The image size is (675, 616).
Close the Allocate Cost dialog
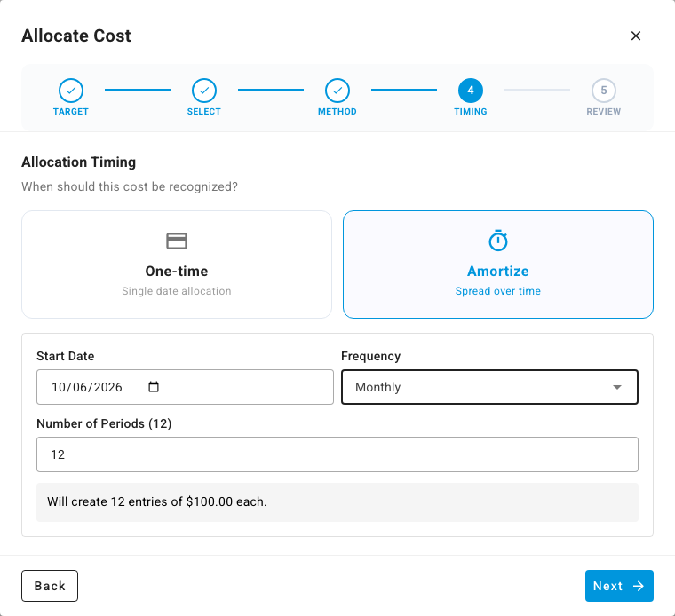pos(635,36)
